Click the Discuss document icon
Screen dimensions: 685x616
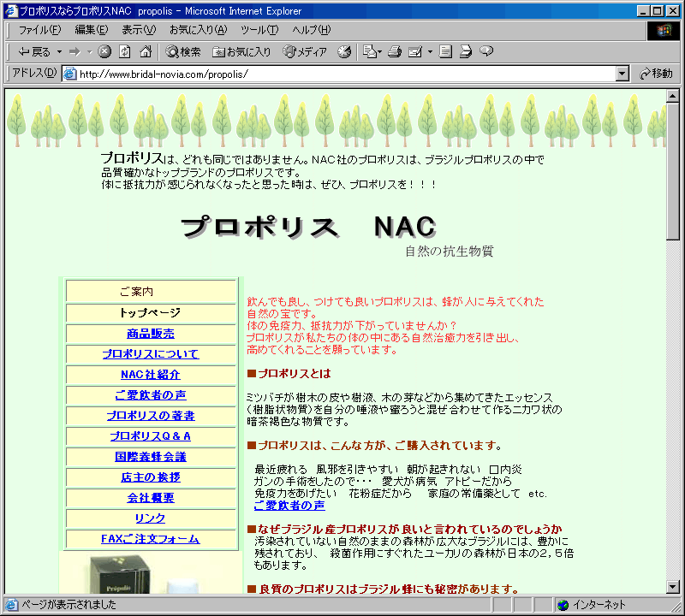point(445,51)
